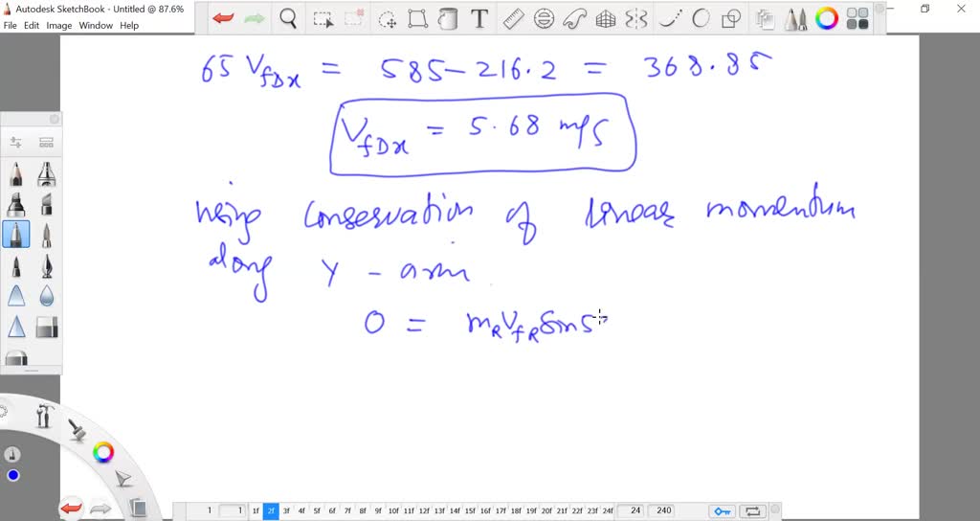
Task: Choose the rectangular Select tool
Action: [x=323, y=19]
